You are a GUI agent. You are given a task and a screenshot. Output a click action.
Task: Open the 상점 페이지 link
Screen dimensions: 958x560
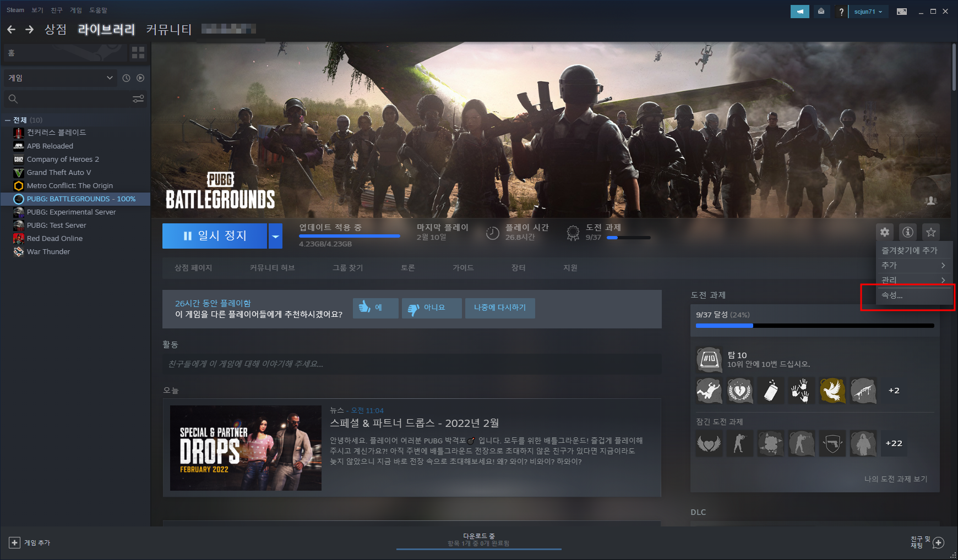(x=193, y=268)
